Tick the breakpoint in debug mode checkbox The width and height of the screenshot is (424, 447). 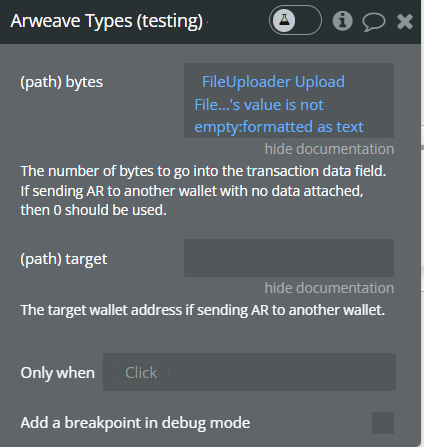(383, 423)
